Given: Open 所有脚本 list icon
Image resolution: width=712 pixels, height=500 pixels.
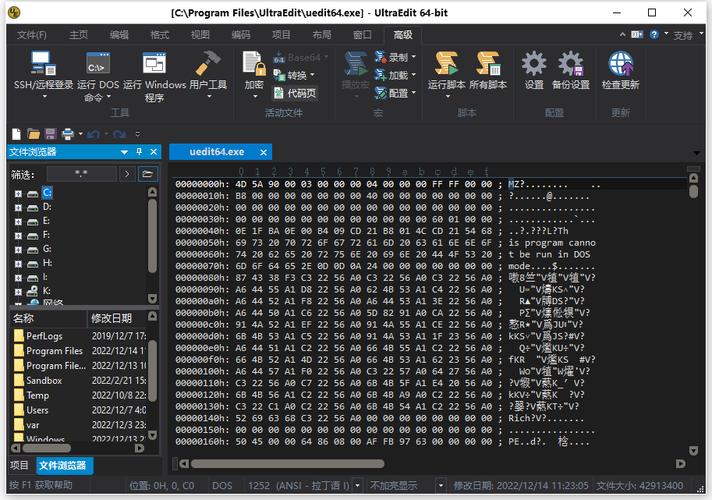Looking at the screenshot, I should tap(488, 64).
